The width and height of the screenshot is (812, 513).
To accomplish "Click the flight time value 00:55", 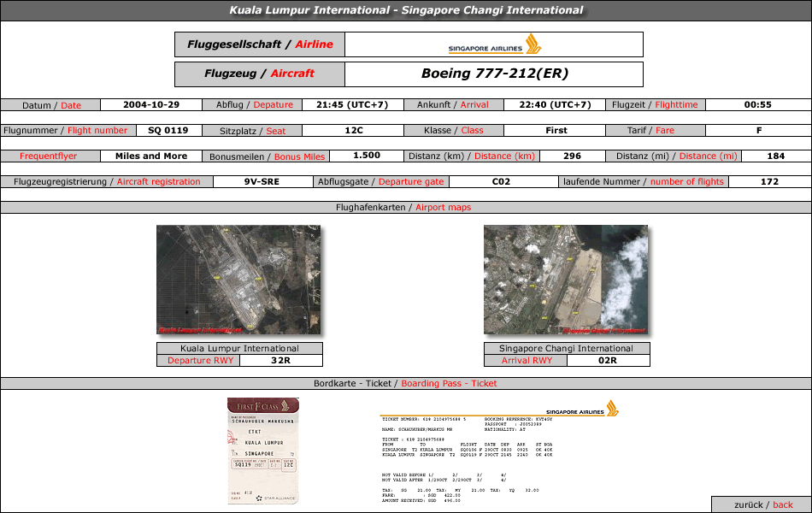I will point(758,104).
